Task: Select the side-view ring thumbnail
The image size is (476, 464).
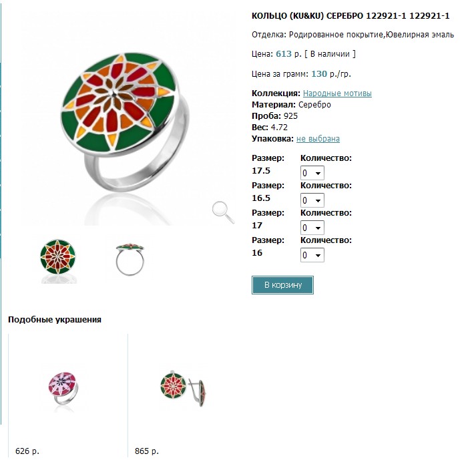Action: (130, 260)
